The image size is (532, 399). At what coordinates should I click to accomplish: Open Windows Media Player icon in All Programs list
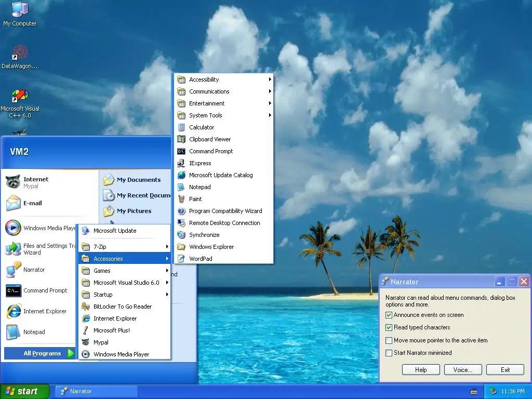click(x=86, y=354)
